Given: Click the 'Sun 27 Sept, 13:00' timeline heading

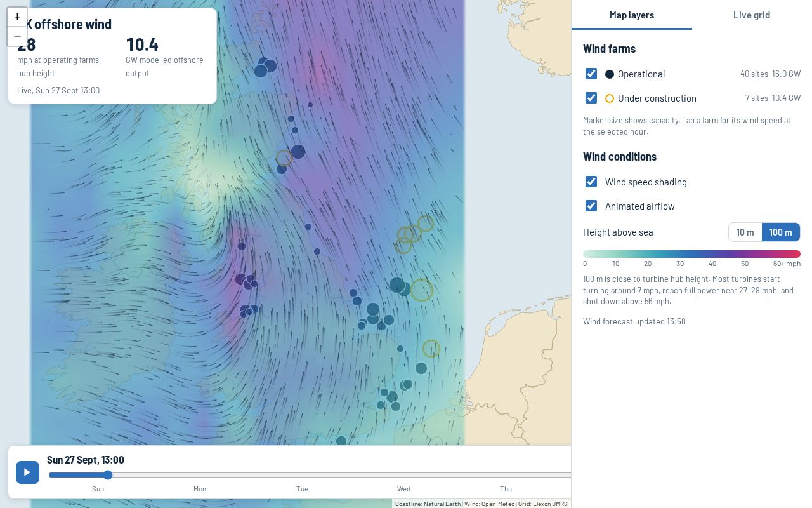Looking at the screenshot, I should point(86,460).
